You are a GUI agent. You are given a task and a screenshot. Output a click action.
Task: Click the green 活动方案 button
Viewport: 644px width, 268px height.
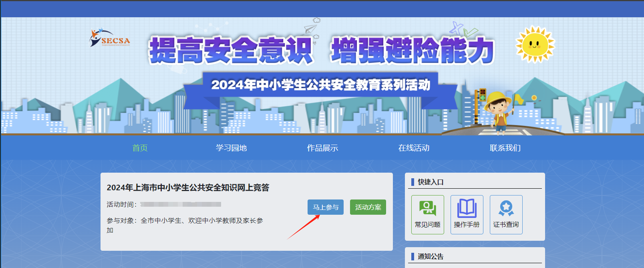[x=368, y=207]
